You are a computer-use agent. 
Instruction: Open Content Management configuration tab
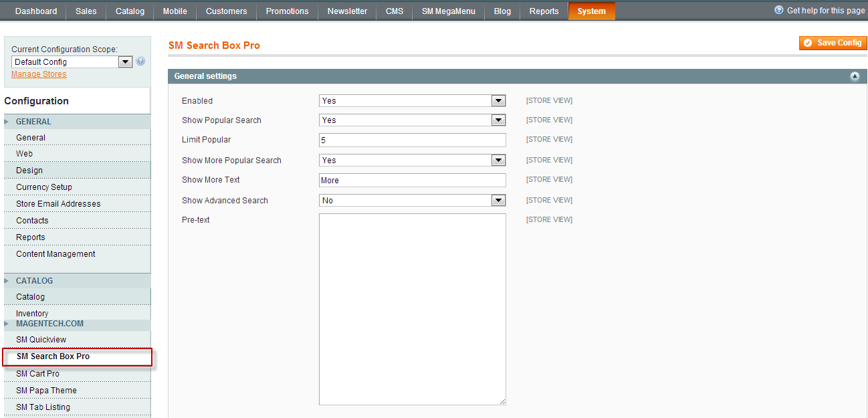[77, 254]
